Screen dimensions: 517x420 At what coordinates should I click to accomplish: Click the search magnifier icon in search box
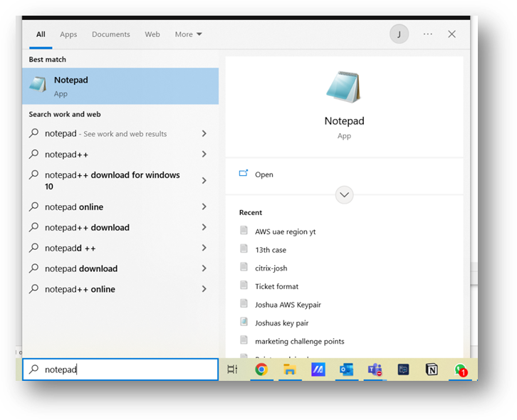click(33, 369)
